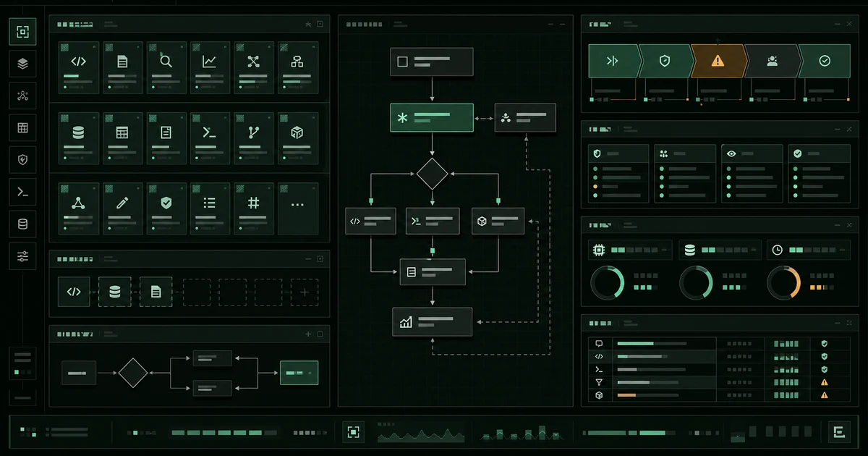Open the user person stage in the stage bar
The height and width of the screenshot is (456, 868).
(x=772, y=61)
